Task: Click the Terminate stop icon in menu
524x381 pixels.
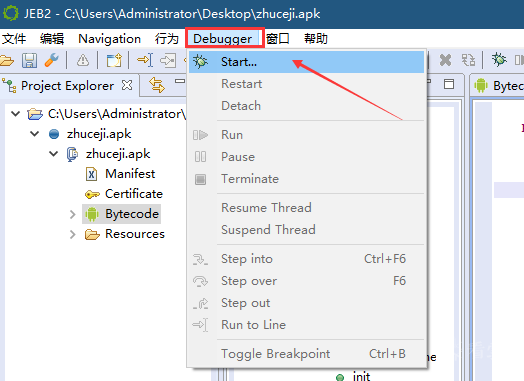Action: (200, 179)
